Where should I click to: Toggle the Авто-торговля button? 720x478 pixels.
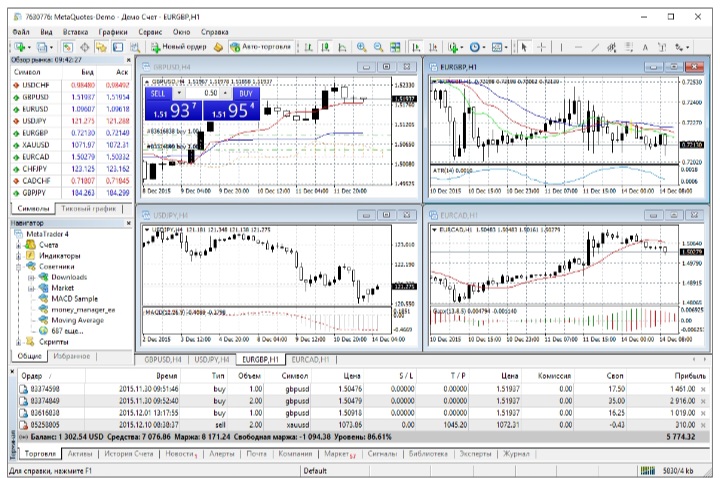point(261,47)
